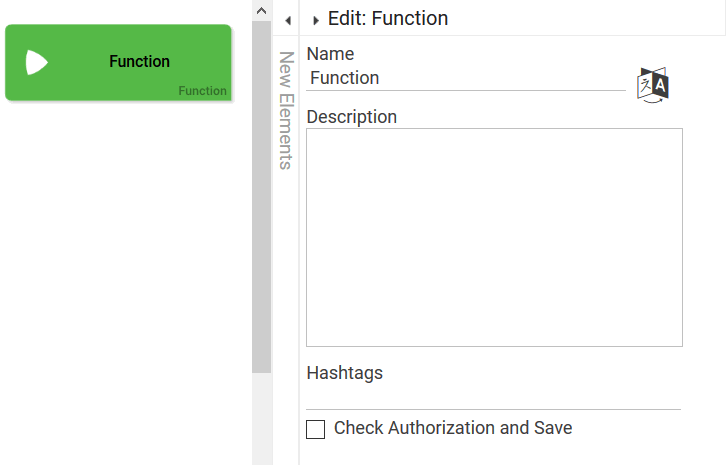Focus the Hashtags input line
This screenshot has width=726, height=465.
[x=493, y=398]
